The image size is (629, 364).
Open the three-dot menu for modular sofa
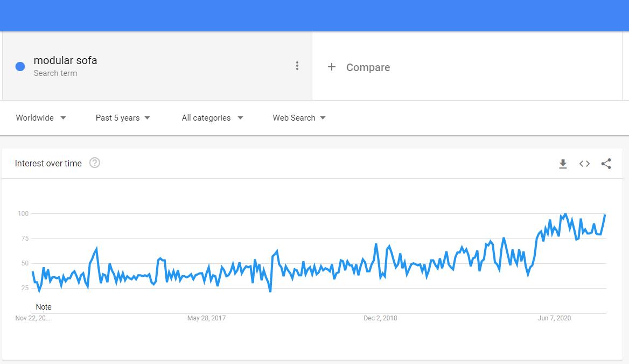coord(297,66)
